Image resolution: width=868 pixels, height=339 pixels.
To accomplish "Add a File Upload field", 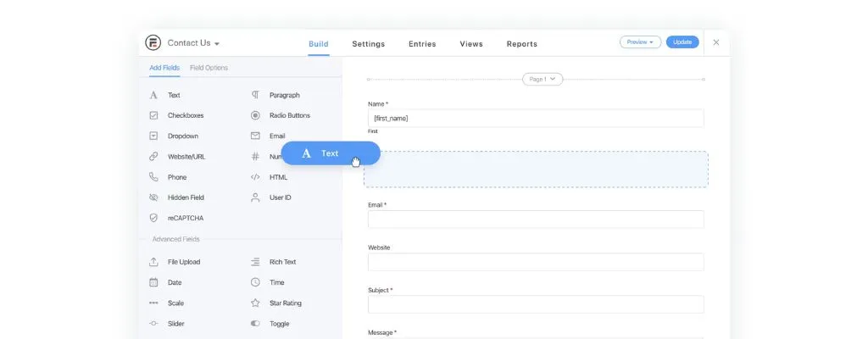I will [175, 262].
